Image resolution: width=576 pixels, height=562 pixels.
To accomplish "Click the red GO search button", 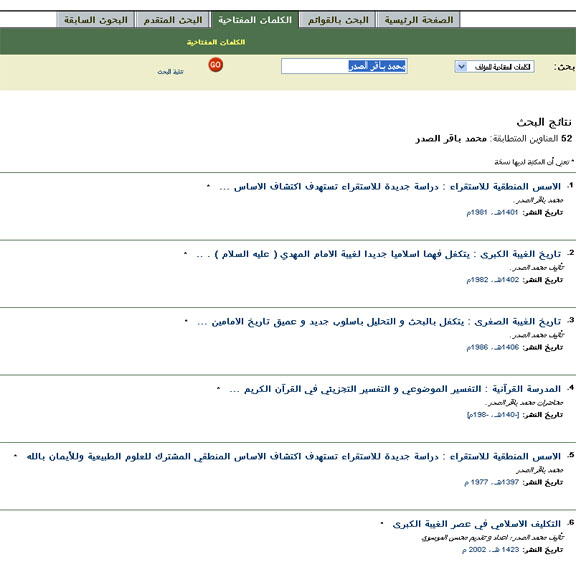I will pos(216,65).
